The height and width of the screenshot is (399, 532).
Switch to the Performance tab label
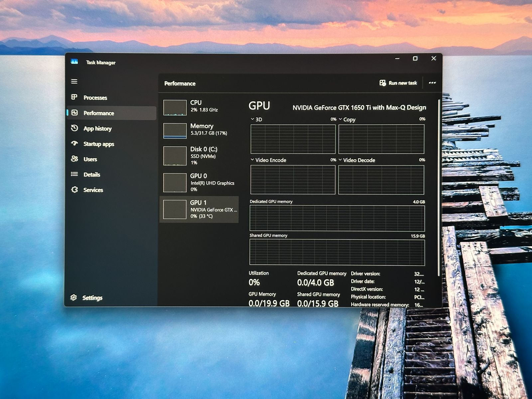click(x=98, y=113)
